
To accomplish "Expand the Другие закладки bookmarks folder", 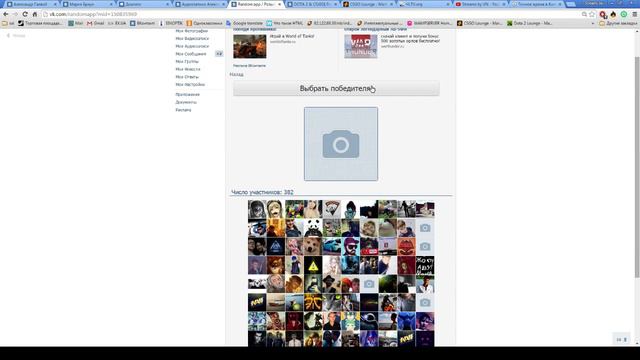I will 618,23.
